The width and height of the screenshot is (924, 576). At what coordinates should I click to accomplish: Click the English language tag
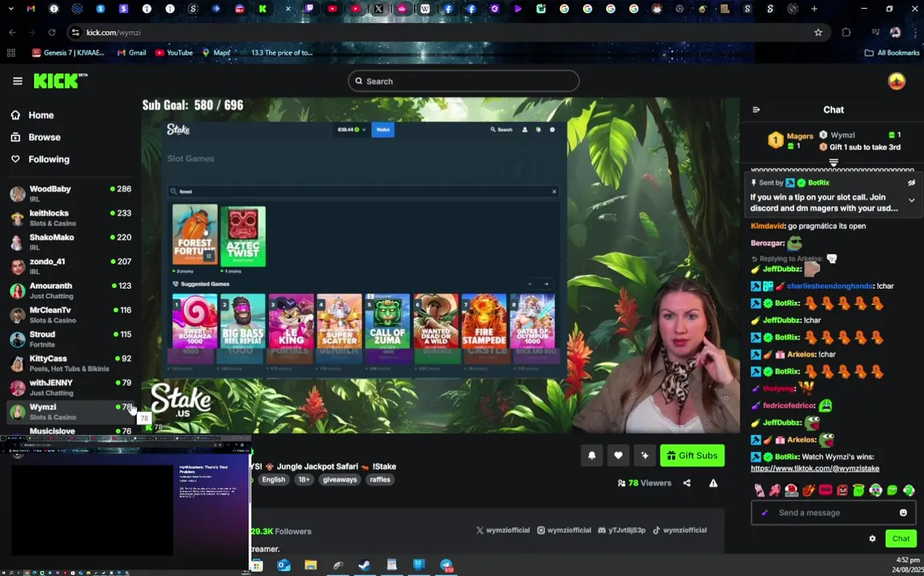[273, 479]
